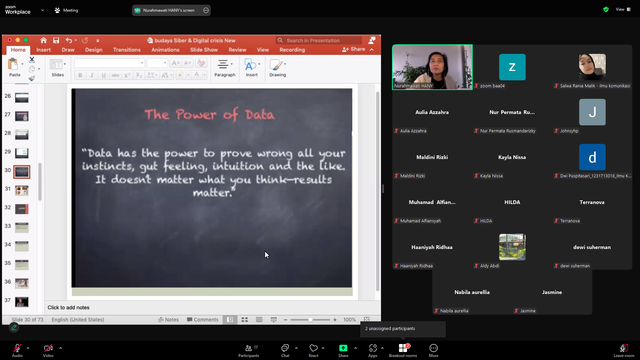Screen dimensions: 640x360
Task: Toggle superscript formatting
Action: (127, 75)
